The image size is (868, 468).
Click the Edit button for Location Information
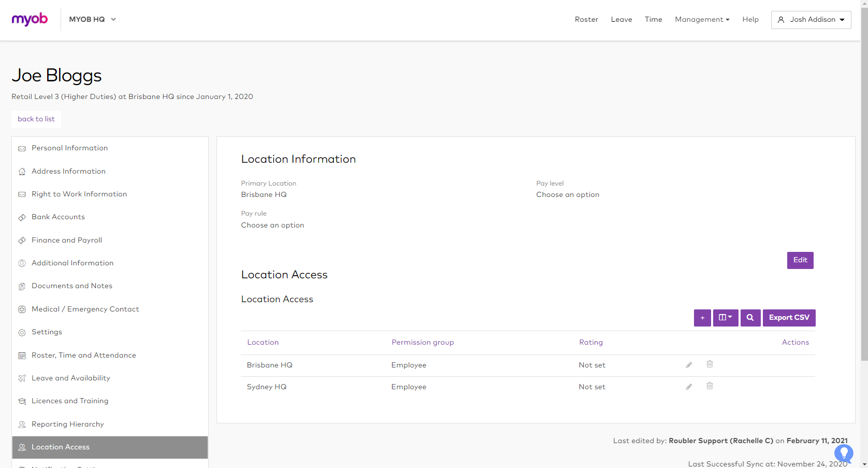(x=800, y=260)
